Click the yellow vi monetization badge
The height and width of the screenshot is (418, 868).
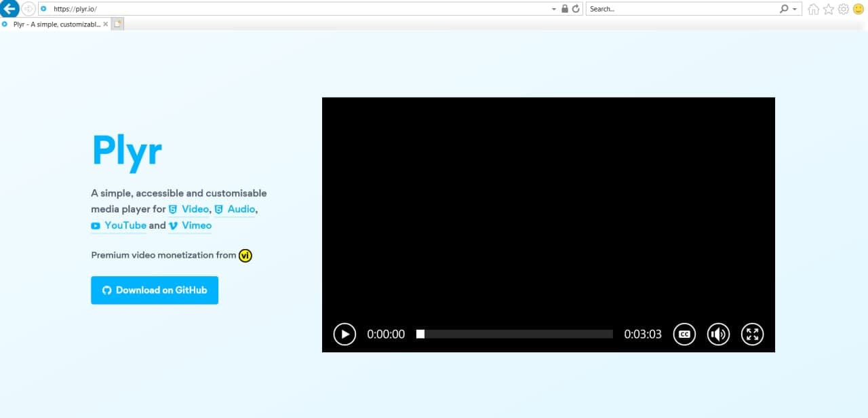tap(245, 255)
